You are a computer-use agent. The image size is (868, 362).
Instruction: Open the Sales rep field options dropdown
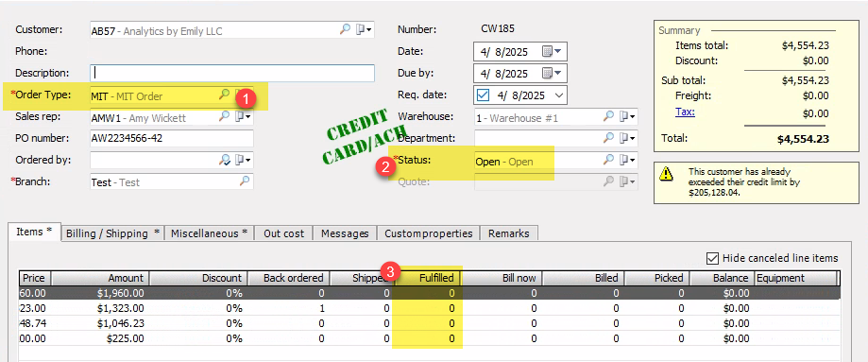coord(243,116)
